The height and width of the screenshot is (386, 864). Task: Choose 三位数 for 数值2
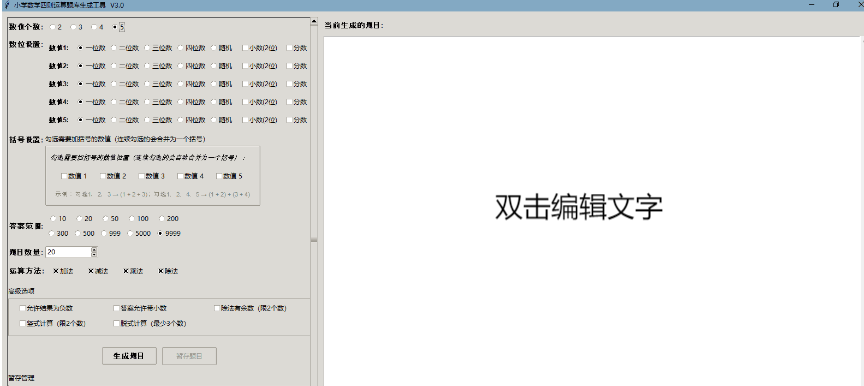[x=147, y=66]
